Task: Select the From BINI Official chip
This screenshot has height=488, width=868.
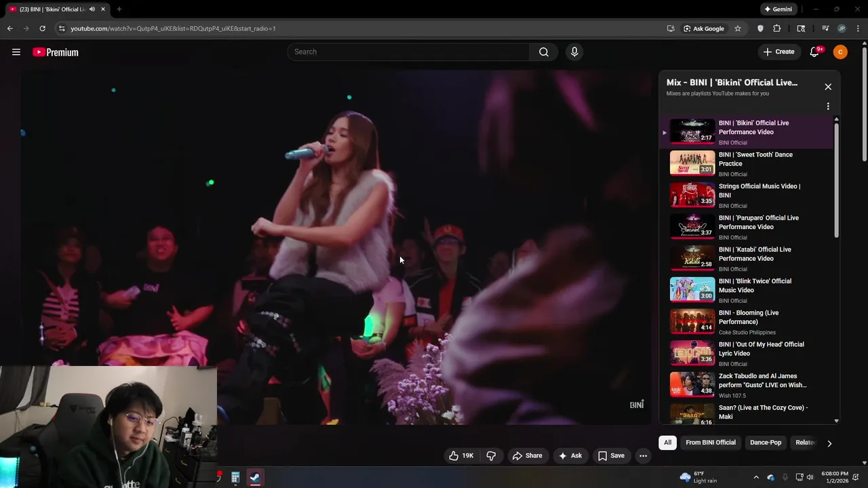Action: [x=710, y=443]
